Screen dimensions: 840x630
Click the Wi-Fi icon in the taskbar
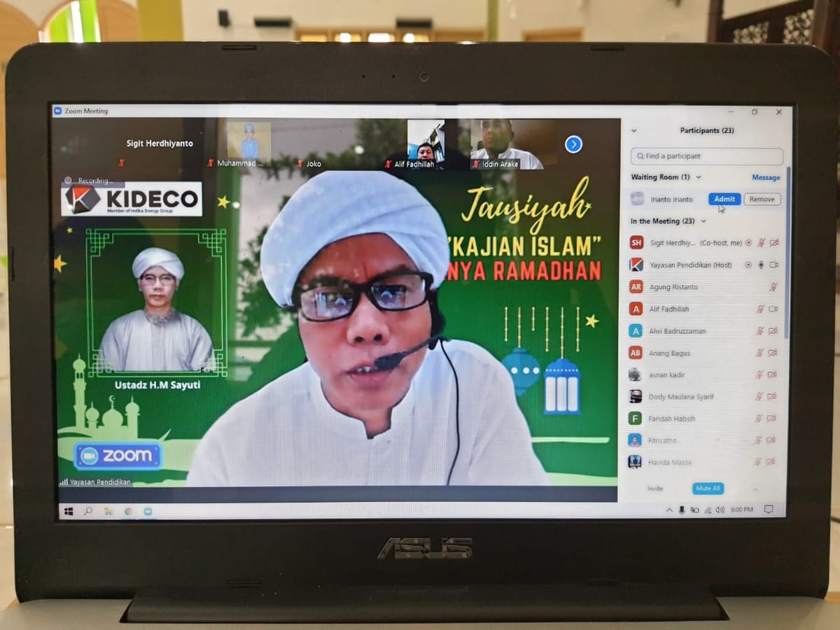click(x=709, y=510)
